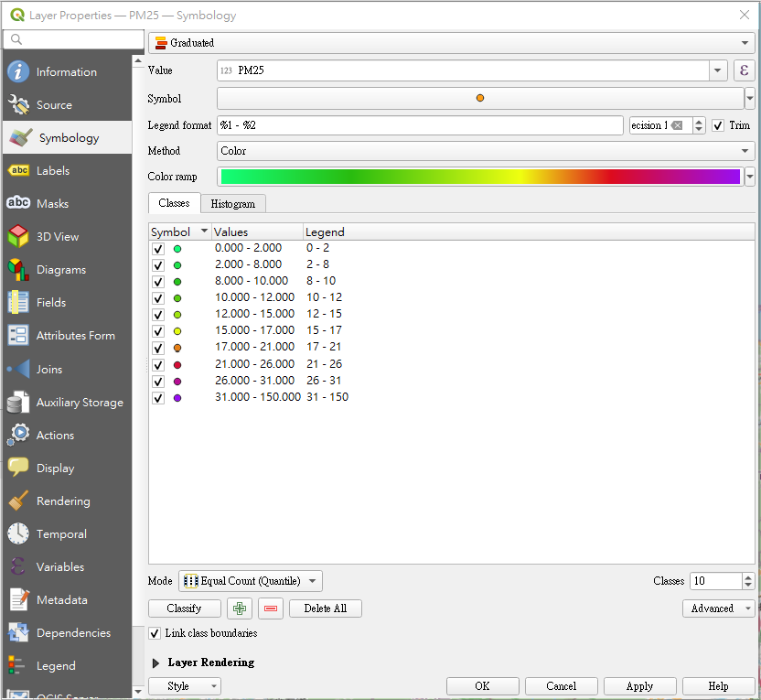Open the Fields section

click(67, 303)
